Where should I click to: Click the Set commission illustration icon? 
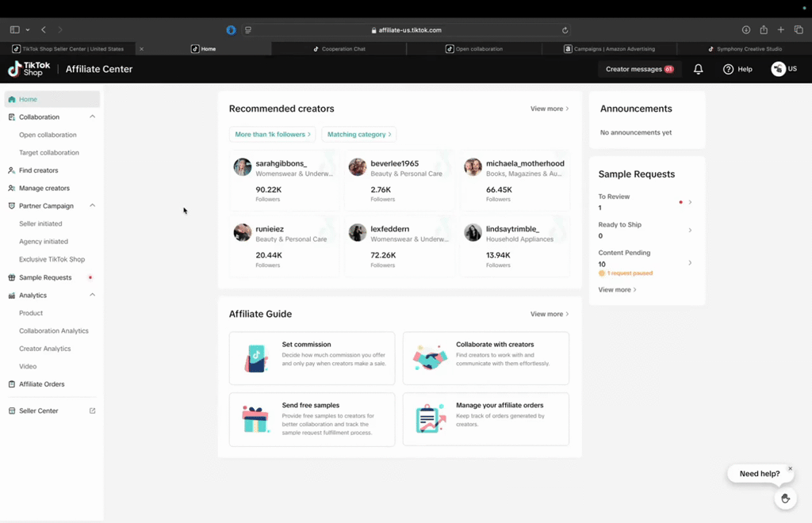[256, 358]
